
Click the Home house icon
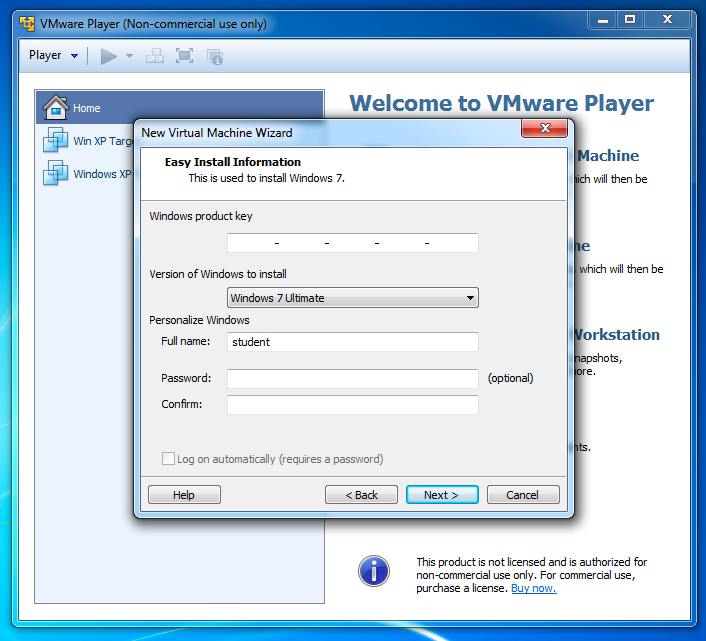coord(56,107)
